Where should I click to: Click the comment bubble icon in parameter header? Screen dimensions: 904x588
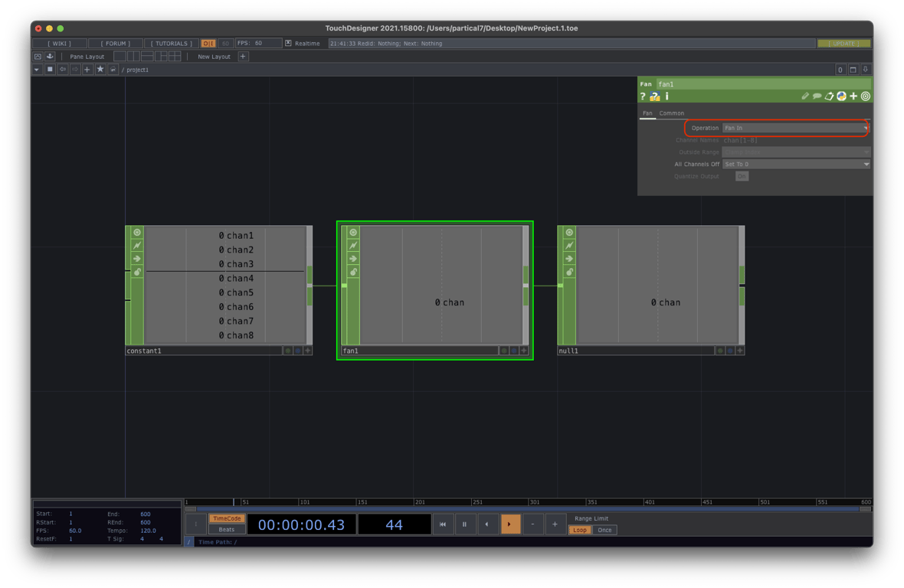pos(817,96)
